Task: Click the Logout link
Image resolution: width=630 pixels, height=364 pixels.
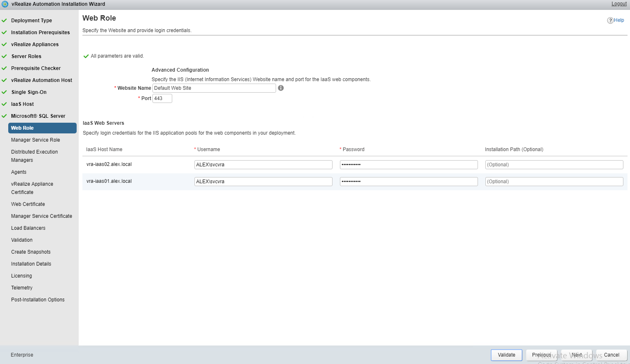Action: [x=618, y=4]
